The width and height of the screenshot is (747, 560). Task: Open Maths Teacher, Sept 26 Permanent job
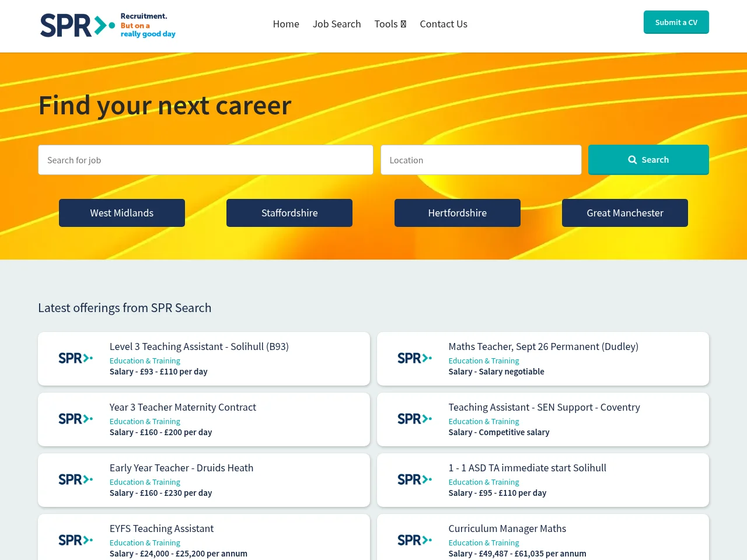543,346
